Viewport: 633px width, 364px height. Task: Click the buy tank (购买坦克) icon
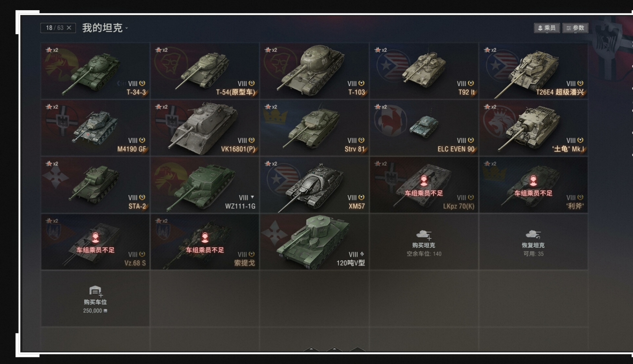(424, 235)
